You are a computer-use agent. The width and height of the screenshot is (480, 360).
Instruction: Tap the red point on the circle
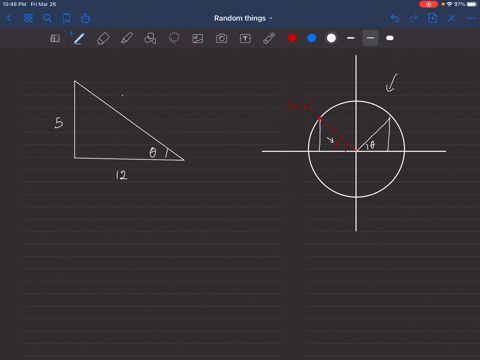click(319, 118)
